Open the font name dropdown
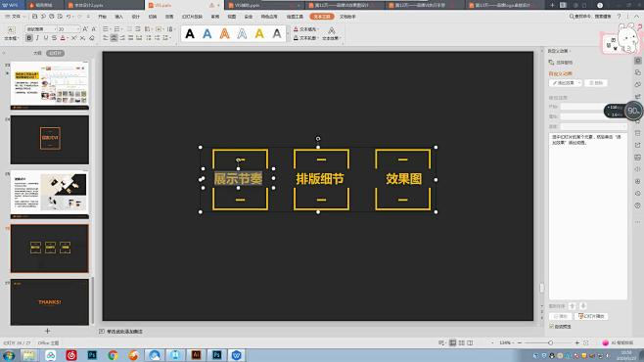Screen dimensions: 644x362 [x=41, y=29]
